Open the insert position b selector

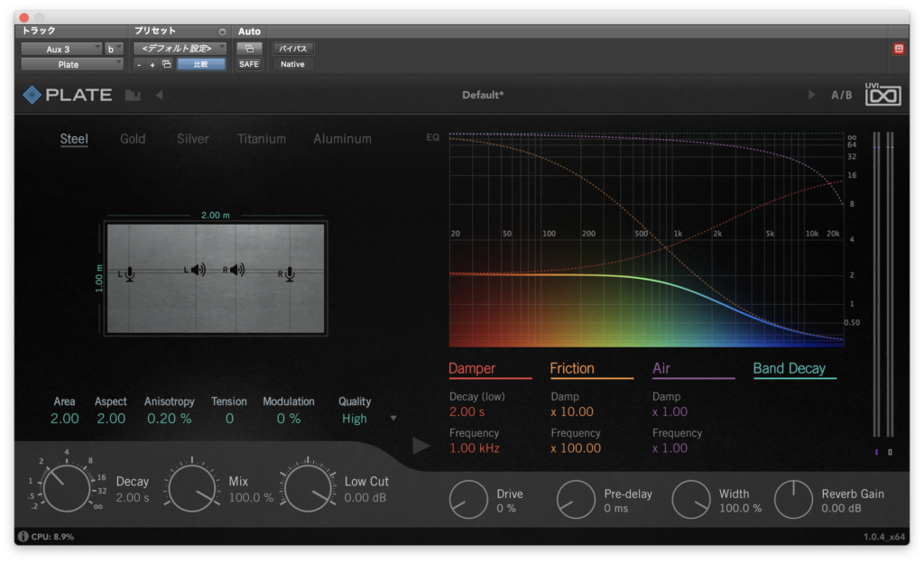click(113, 49)
